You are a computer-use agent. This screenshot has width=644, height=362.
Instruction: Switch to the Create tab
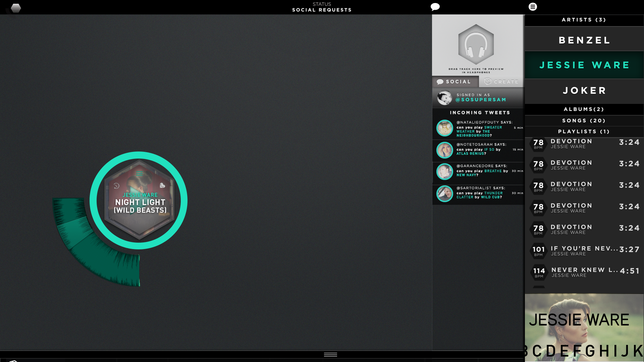pyautogui.click(x=501, y=82)
